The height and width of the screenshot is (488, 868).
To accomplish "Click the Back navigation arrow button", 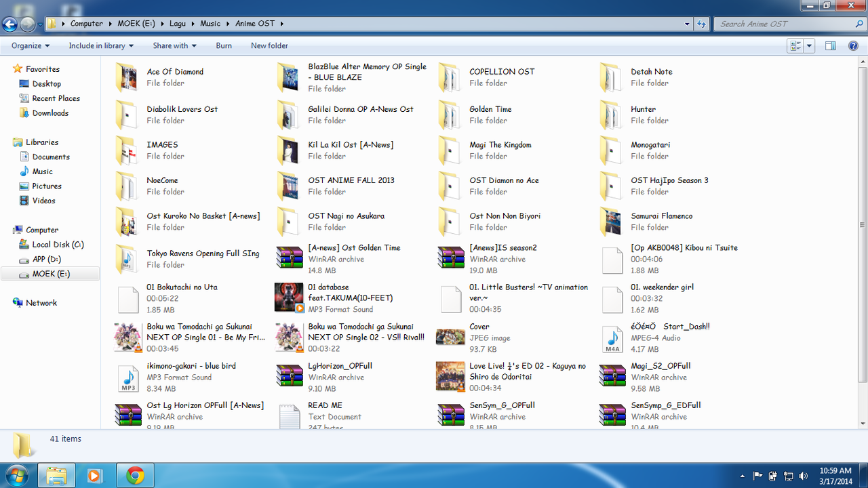I will tap(9, 24).
